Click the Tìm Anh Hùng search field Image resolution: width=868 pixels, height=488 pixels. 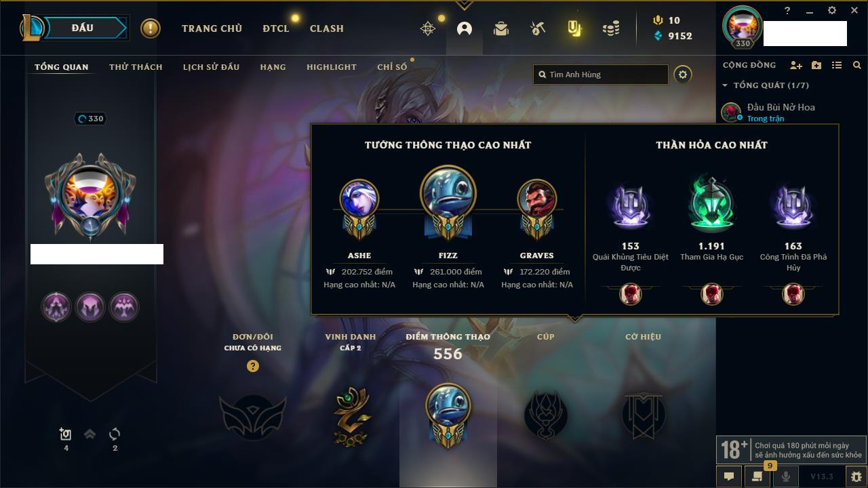tap(601, 75)
